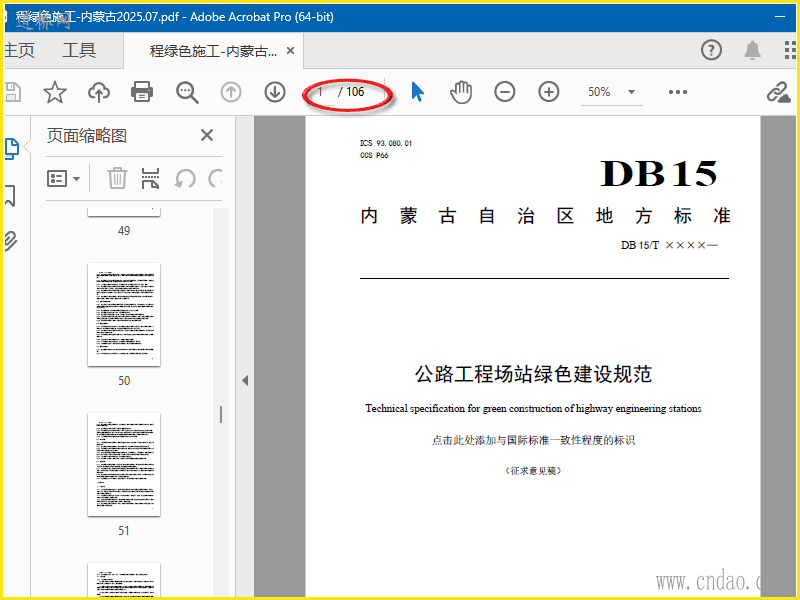Screen dimensions: 800x600
Task: Open the attachments paperclip icon
Action: pyautogui.click(x=11, y=241)
